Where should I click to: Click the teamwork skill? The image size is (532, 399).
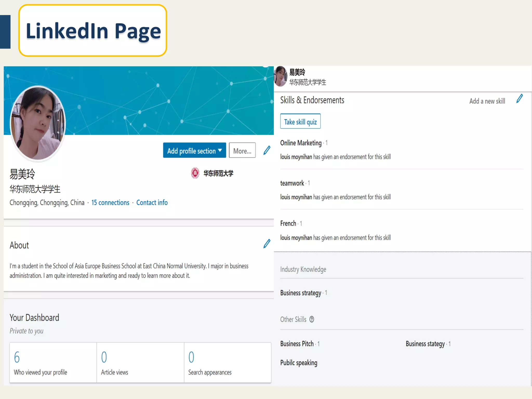pos(292,183)
